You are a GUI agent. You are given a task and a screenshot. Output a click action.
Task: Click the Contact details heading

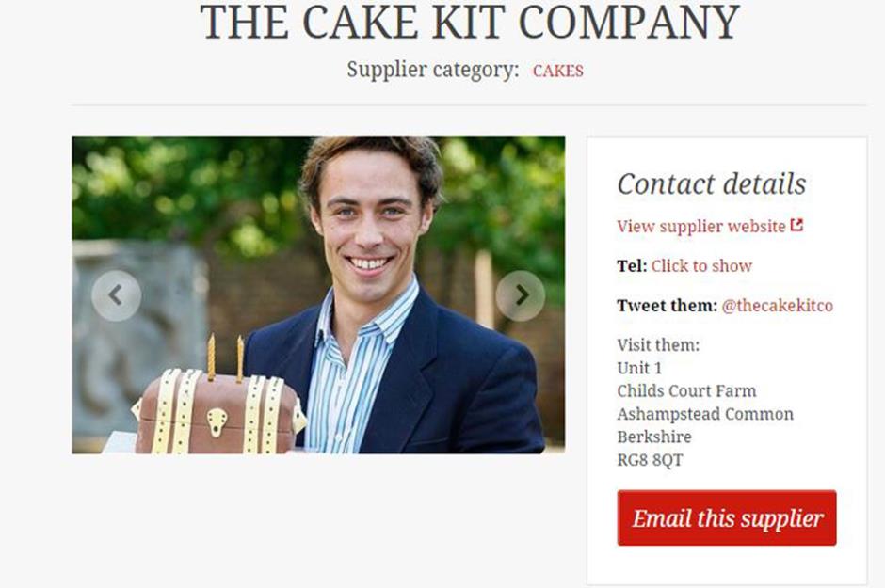click(712, 183)
